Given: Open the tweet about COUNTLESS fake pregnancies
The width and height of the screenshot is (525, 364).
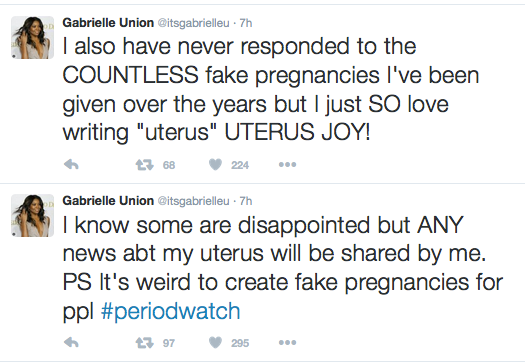Looking at the screenshot, I should 271,89.
